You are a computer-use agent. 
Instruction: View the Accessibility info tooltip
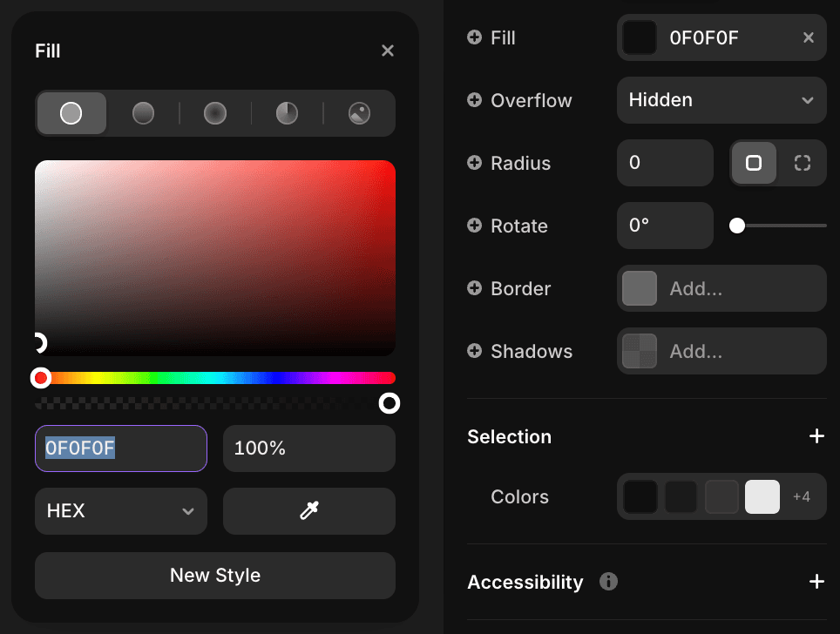(x=608, y=582)
